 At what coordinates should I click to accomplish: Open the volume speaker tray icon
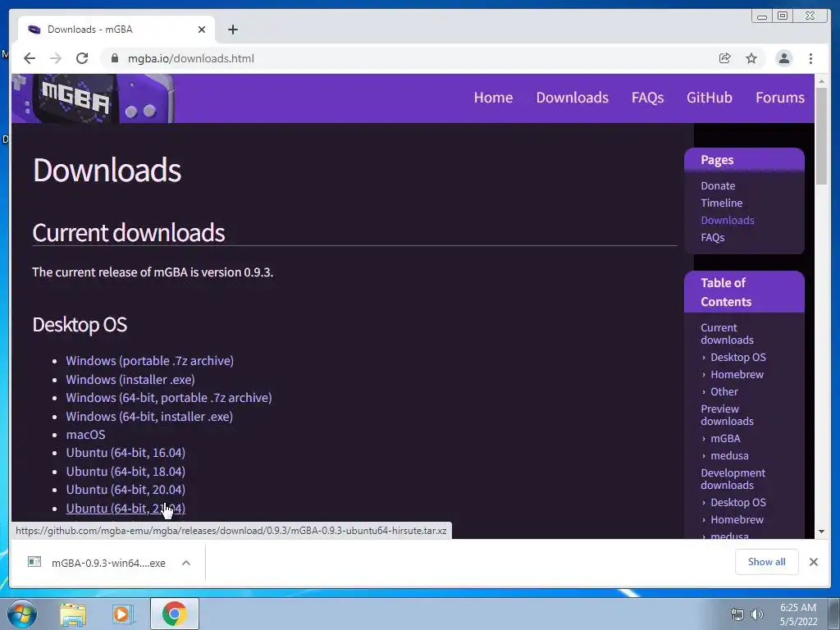pyautogui.click(x=757, y=614)
